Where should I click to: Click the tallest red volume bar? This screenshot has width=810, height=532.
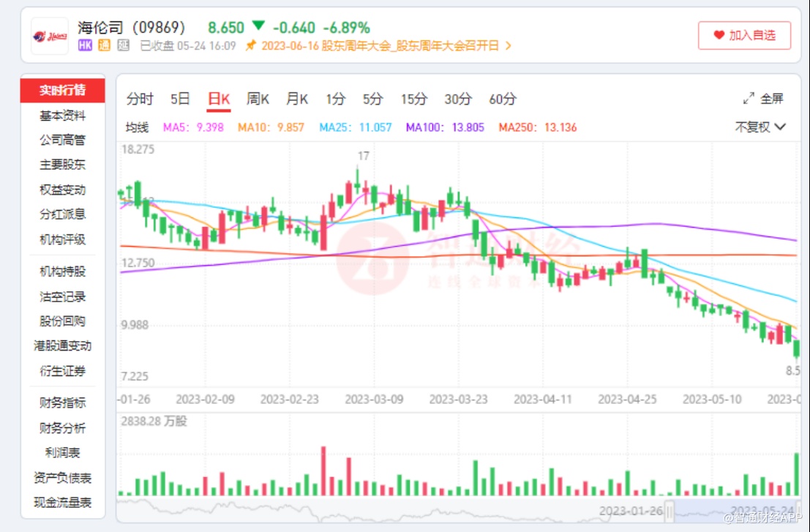[x=323, y=471]
